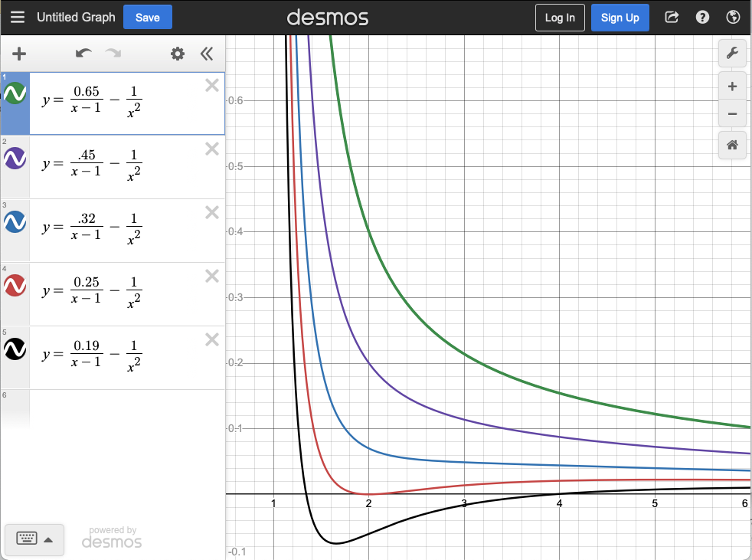The width and height of the screenshot is (752, 560).
Task: Zoom in on the graph
Action: tap(732, 87)
